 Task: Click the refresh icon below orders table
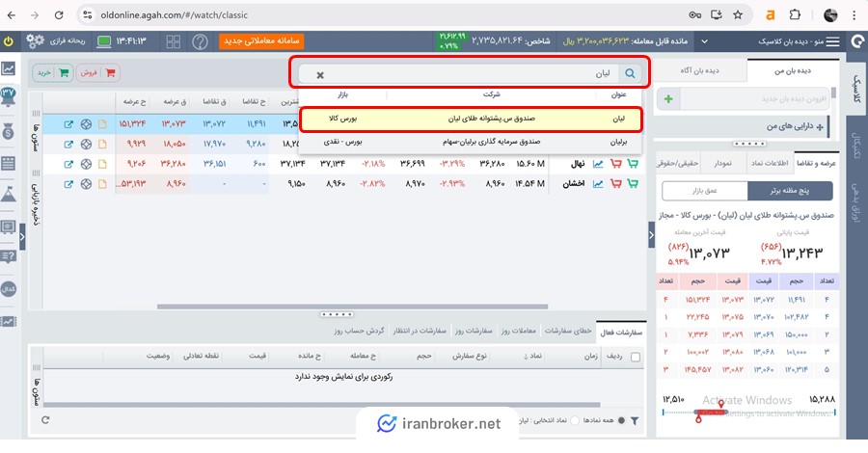(x=45, y=420)
